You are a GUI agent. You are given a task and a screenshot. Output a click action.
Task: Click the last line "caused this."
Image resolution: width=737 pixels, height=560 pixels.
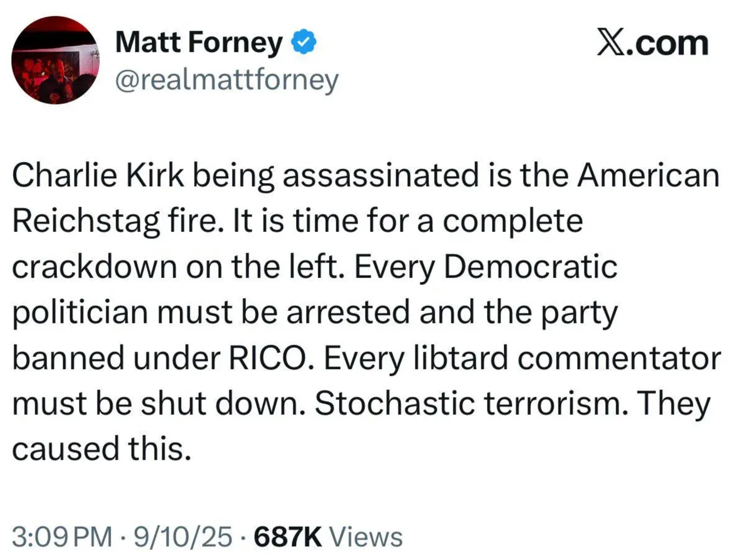click(x=102, y=448)
